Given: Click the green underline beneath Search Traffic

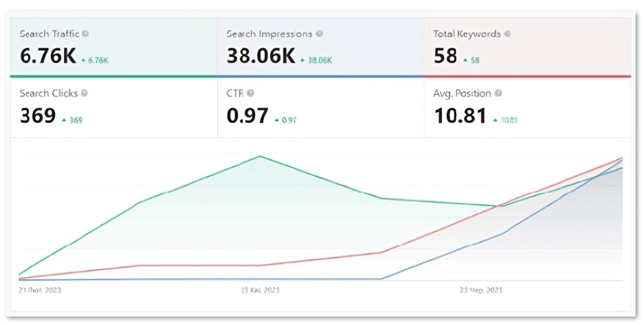Looking at the screenshot, I should coord(114,76).
